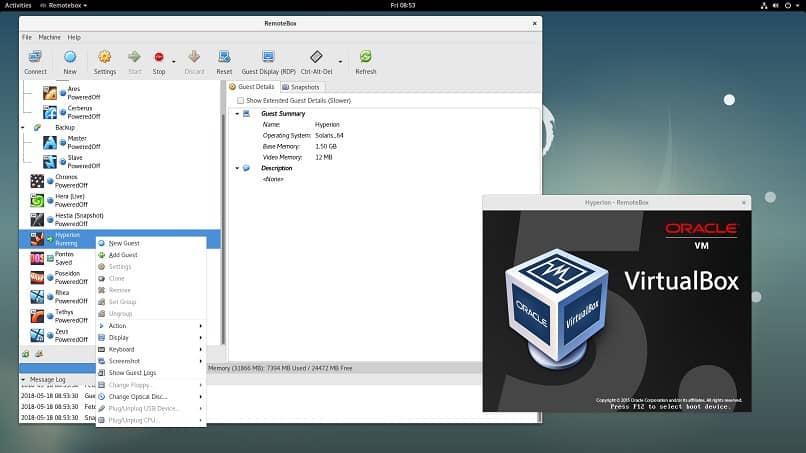Screen dimensions: 806x453
Task: Click the volume icon in top bar
Action: click(776, 6)
